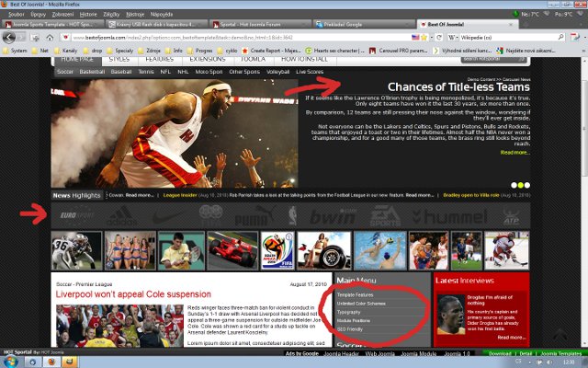Go back with the browser back arrow
The width and height of the screenshot is (588, 368).
point(9,37)
